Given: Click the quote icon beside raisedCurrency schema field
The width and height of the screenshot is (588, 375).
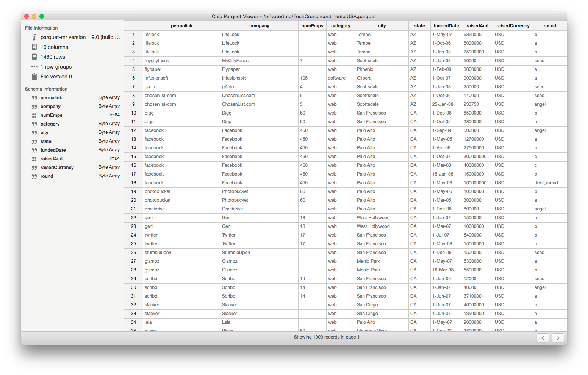Looking at the screenshot, I should 34,168.
